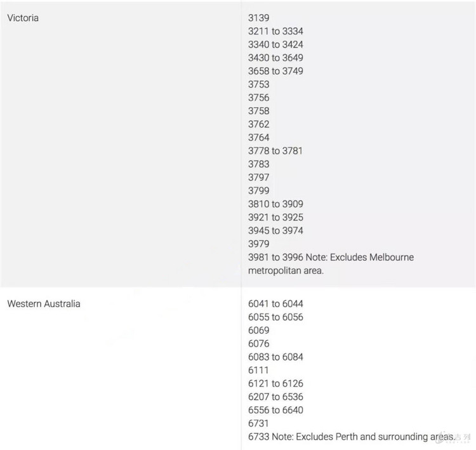
Task: Click the 3430 to 3649 range
Action: click(x=275, y=58)
